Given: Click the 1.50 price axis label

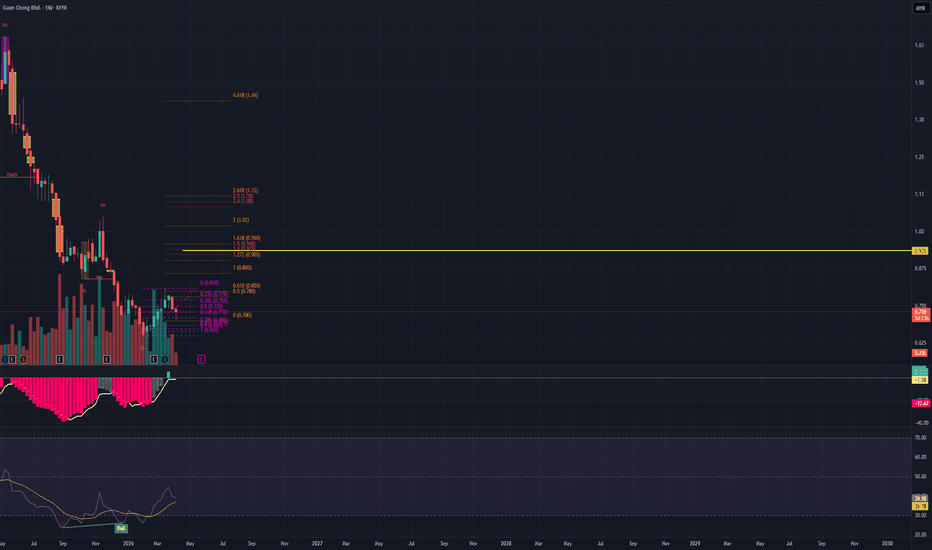Looking at the screenshot, I should click(920, 83).
